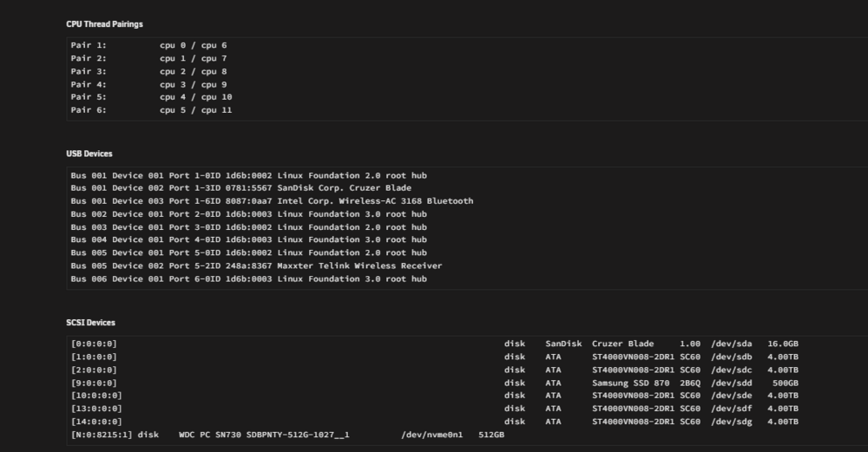Click the /dev/sdg device path
868x452 pixels.
pyautogui.click(x=732, y=423)
